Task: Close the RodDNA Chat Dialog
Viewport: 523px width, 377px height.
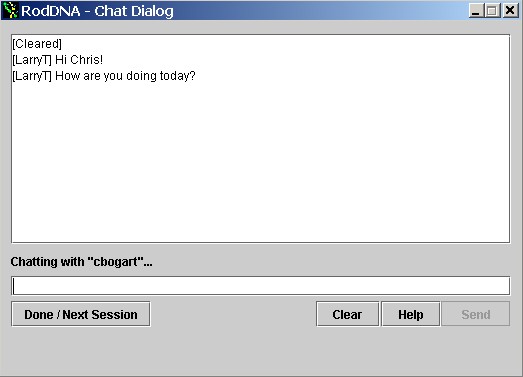Action: [x=510, y=11]
